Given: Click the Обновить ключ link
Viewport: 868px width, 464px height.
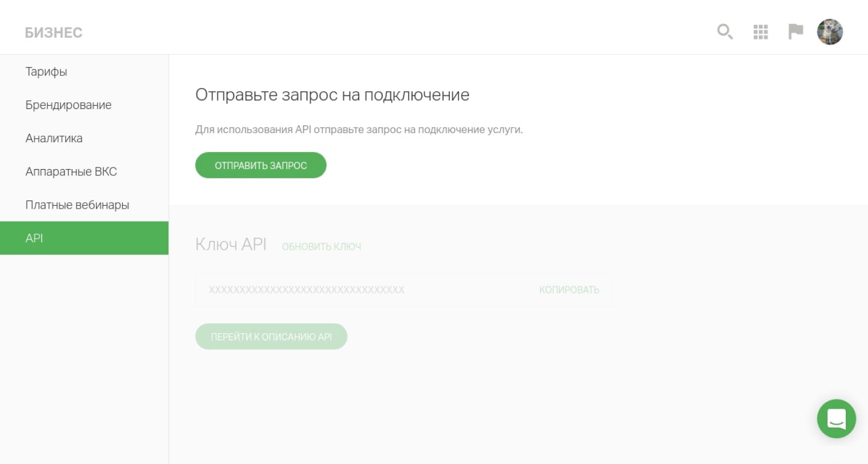Looking at the screenshot, I should click(322, 246).
